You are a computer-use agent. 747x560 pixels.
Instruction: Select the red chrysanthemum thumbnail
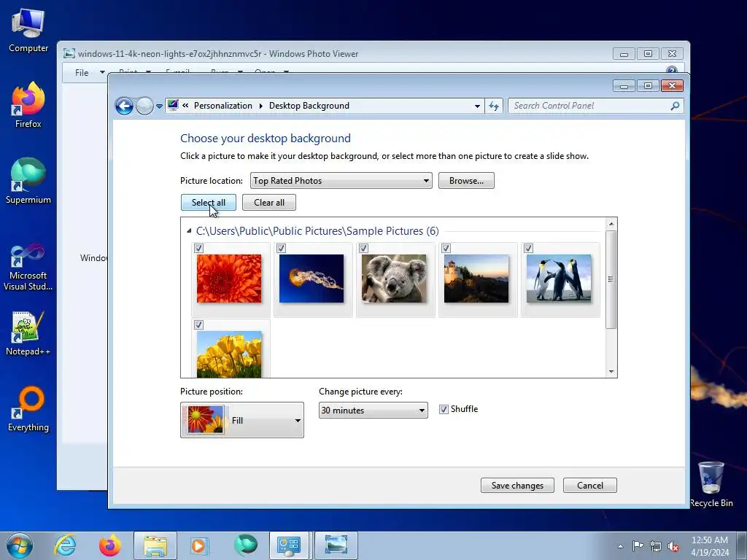click(229, 279)
